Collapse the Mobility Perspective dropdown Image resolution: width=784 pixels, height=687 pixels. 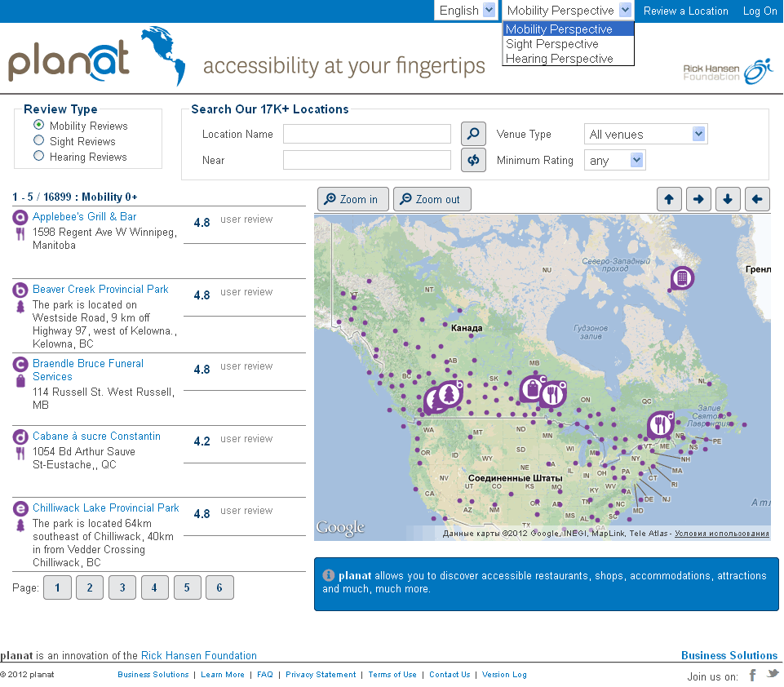point(569,10)
